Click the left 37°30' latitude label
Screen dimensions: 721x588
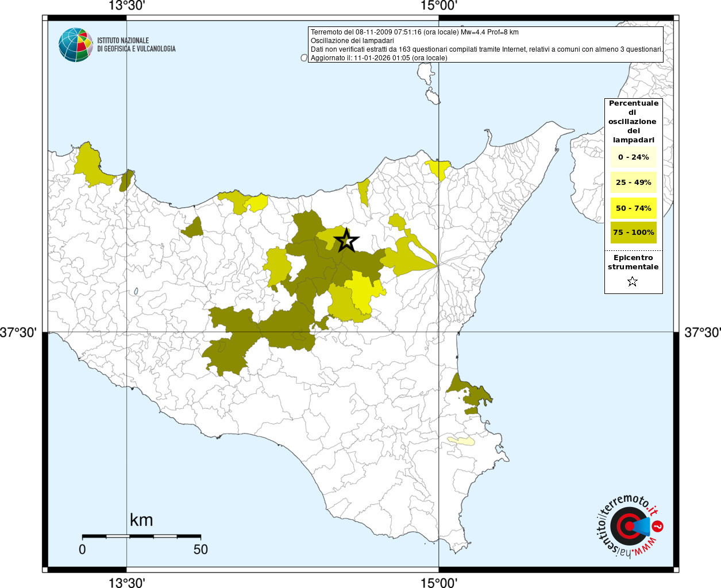(18, 332)
